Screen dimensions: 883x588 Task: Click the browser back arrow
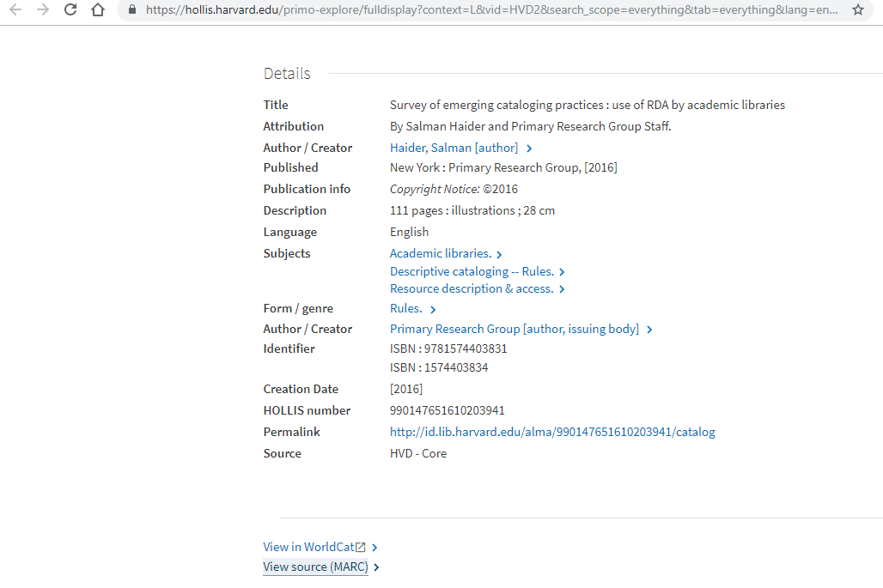15,12
